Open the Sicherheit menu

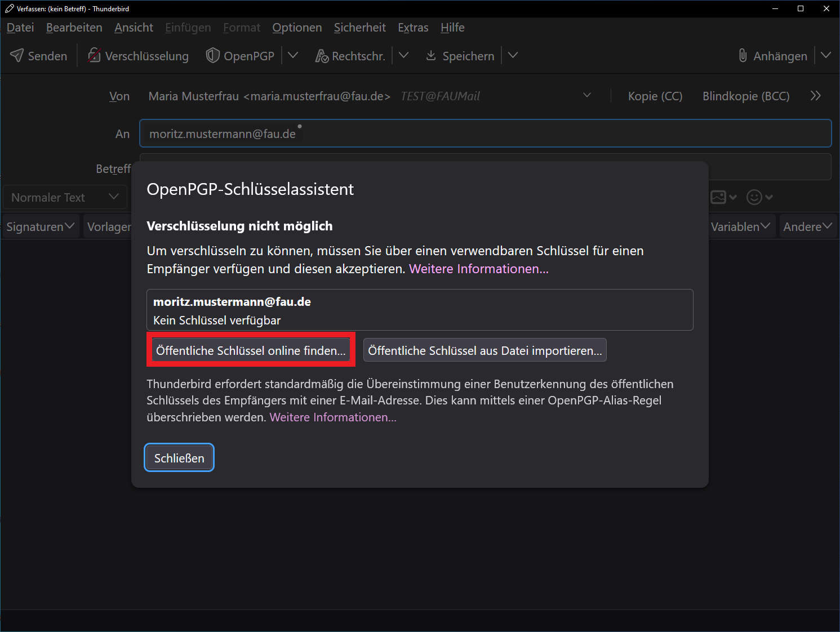click(359, 28)
